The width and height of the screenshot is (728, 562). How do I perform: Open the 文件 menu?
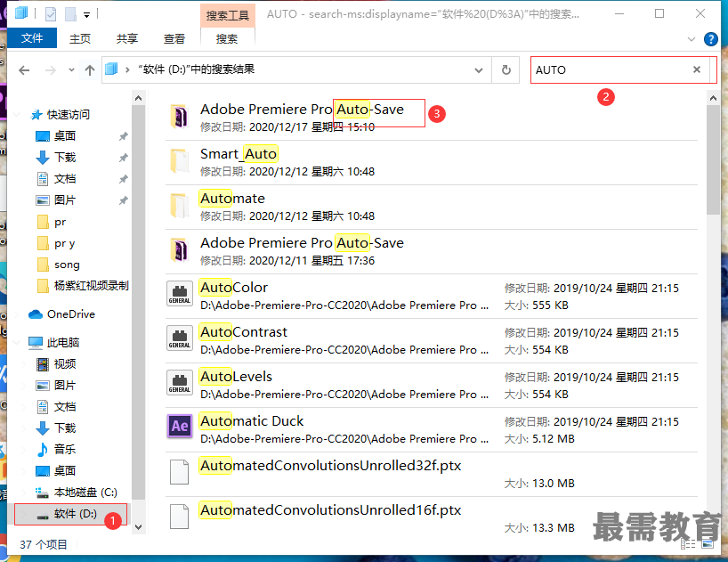32,38
